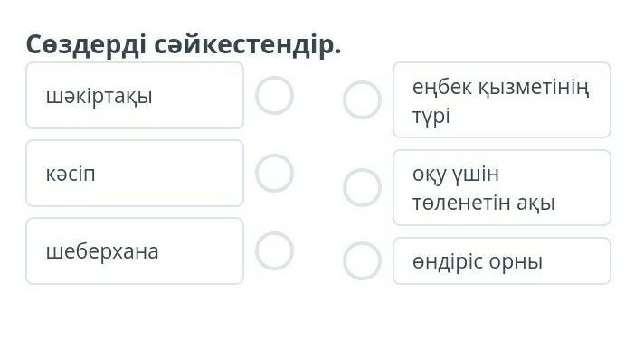Choose the connector for еңбек қызметінің түрі

coord(362,99)
